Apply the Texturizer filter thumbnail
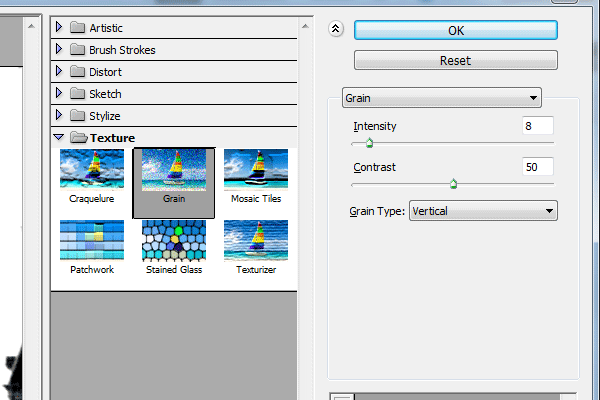The image size is (600, 400). click(256, 240)
